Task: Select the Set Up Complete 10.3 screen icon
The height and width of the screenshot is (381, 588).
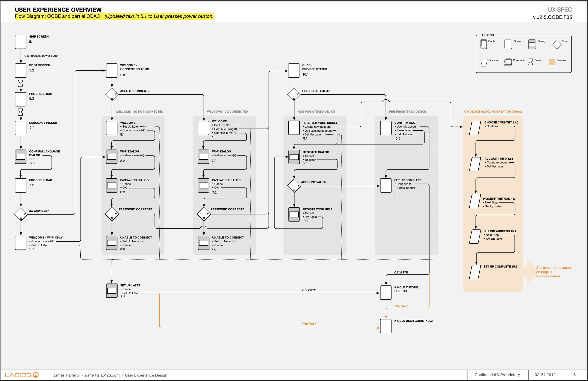Action: click(x=386, y=185)
